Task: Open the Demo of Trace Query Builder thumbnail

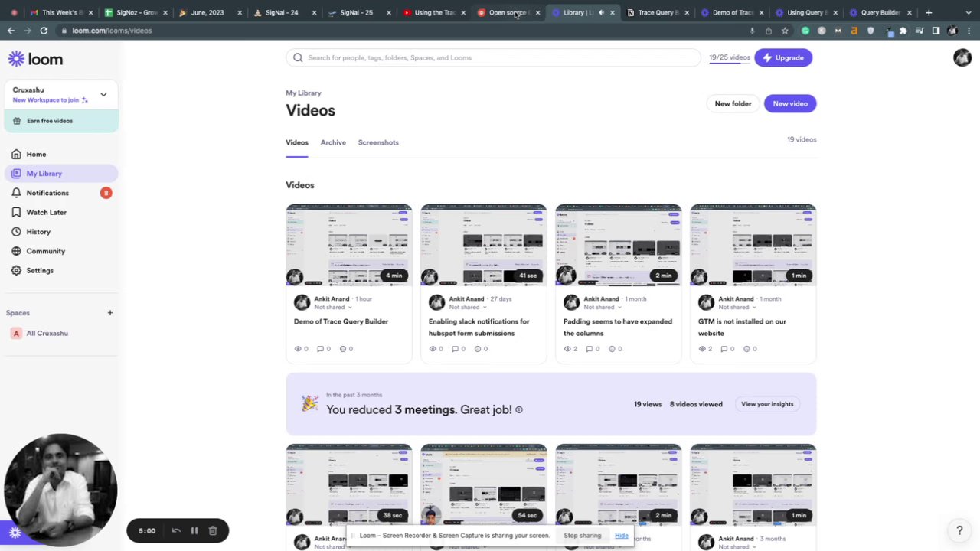Action: (349, 245)
